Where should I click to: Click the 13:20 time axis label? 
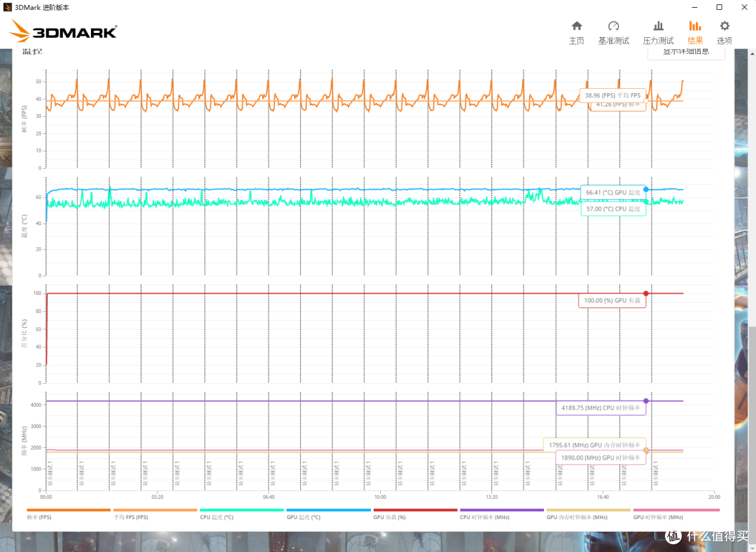[491, 497]
